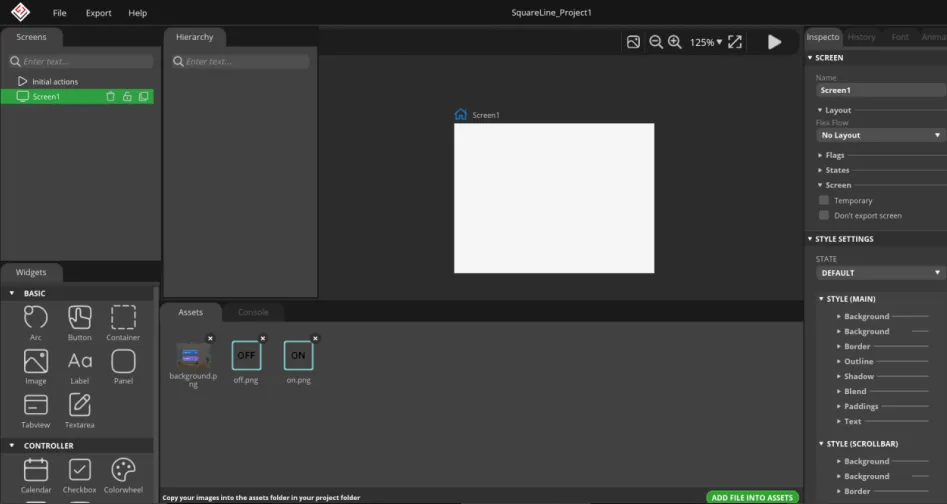Click the ADD FILE INTO ASSETS button
947x504 pixels.
pyautogui.click(x=752, y=497)
